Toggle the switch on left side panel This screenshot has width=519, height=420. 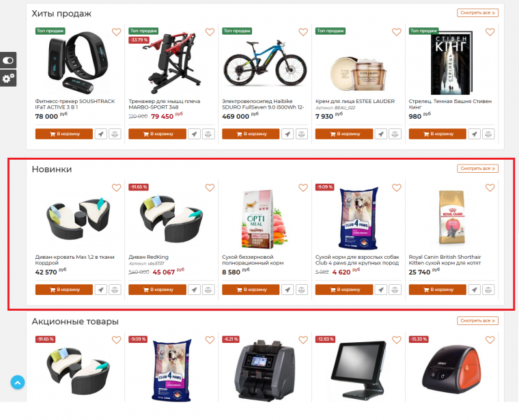point(8,60)
